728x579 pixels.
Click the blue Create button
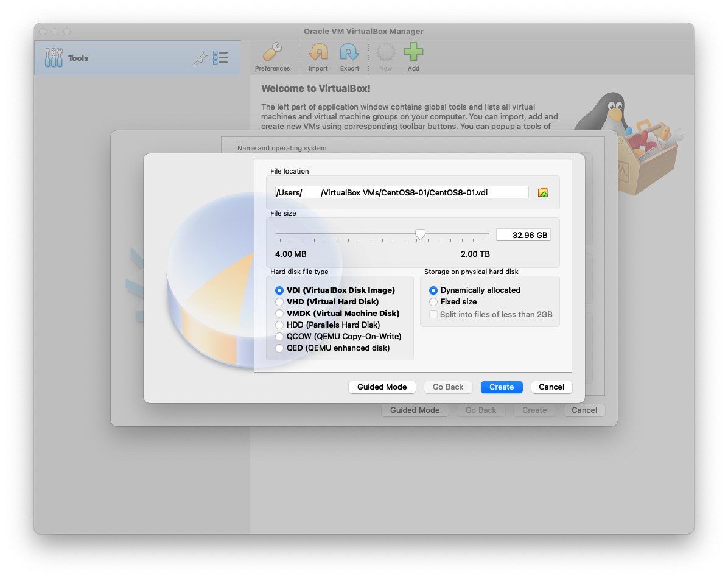502,387
